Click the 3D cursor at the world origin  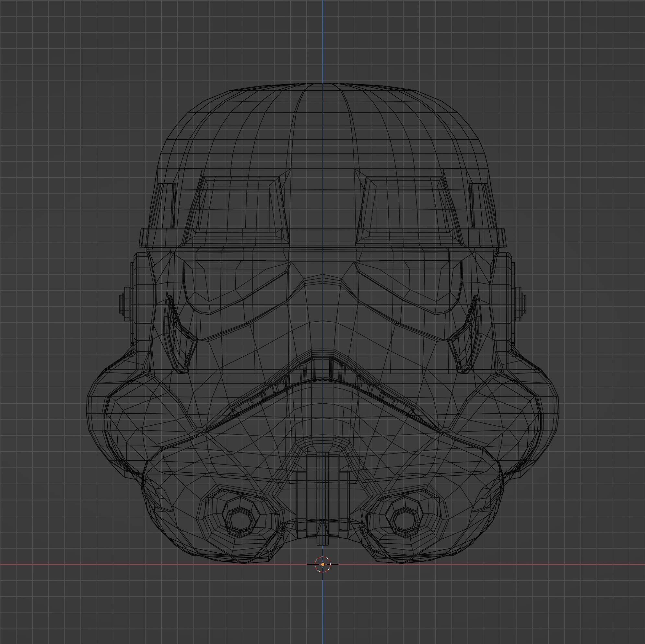(322, 564)
